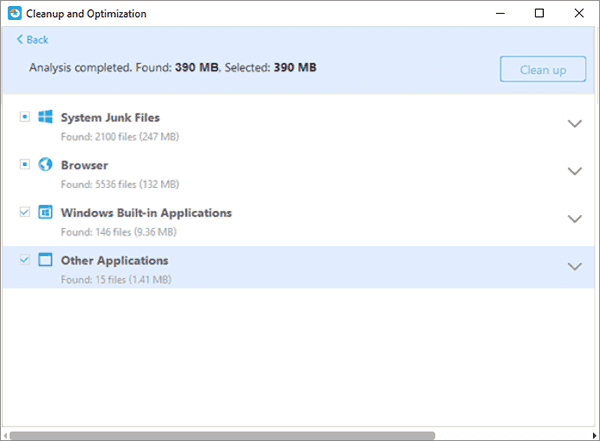The width and height of the screenshot is (600, 441).
Task: Toggle the Browser checkbox
Action: [24, 164]
